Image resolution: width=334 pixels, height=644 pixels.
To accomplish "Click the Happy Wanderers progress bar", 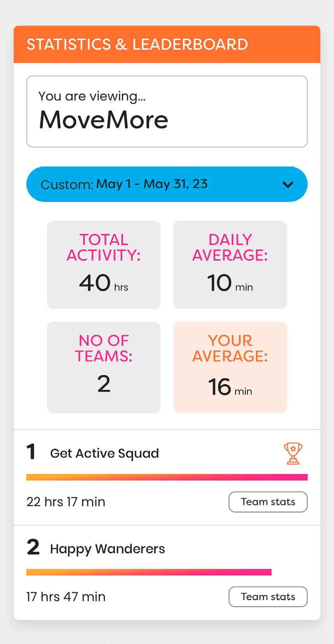I will (149, 572).
